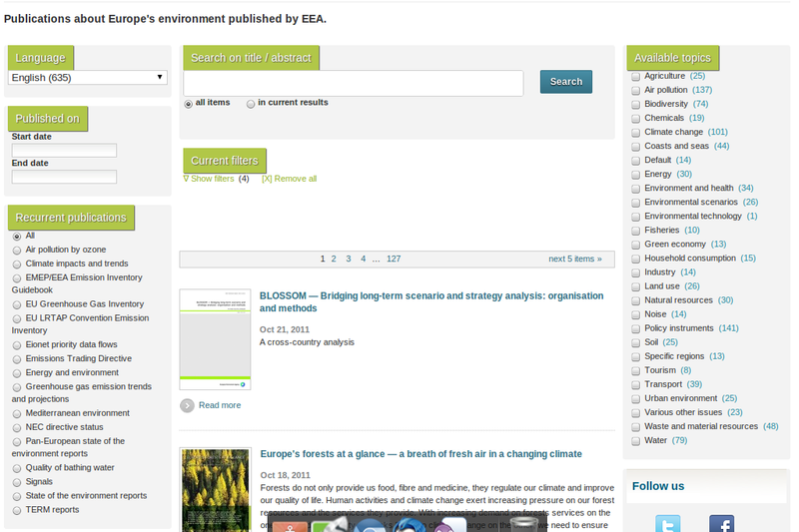The width and height of the screenshot is (799, 532).
Task: Open the Language dropdown
Action: click(88, 78)
